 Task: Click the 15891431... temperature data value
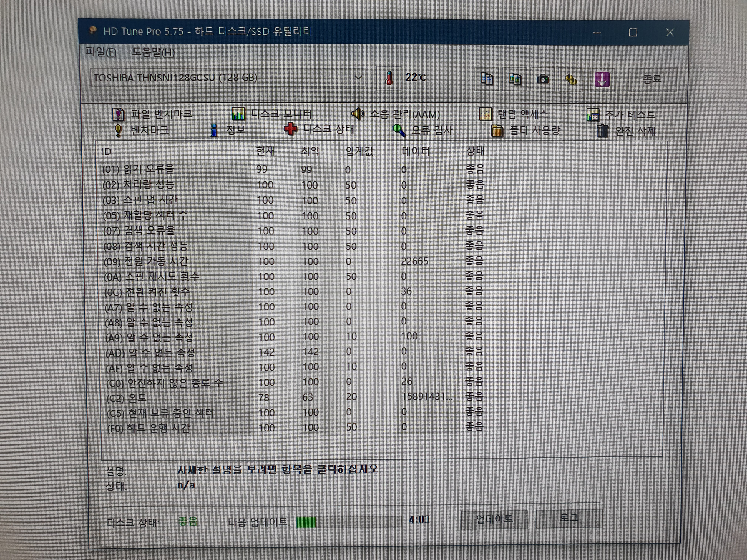click(427, 397)
